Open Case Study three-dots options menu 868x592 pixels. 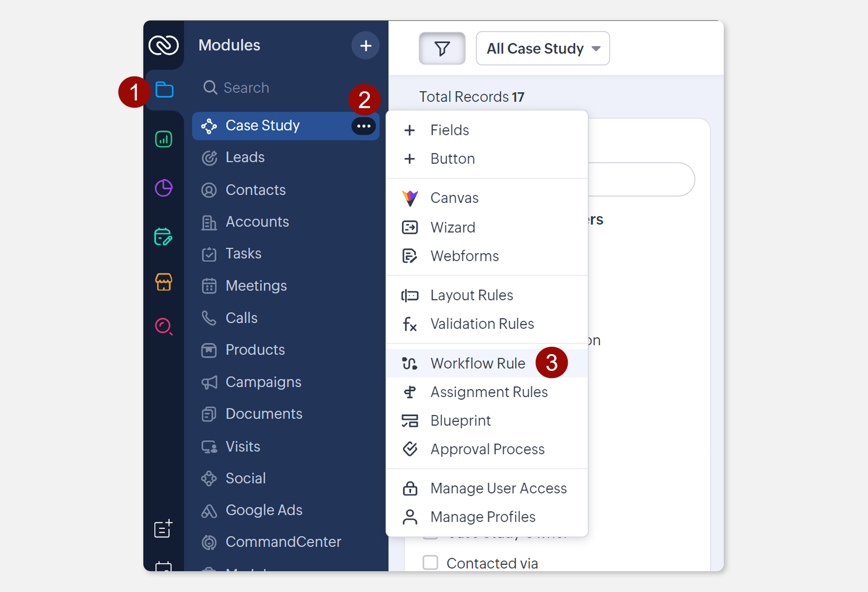364,126
